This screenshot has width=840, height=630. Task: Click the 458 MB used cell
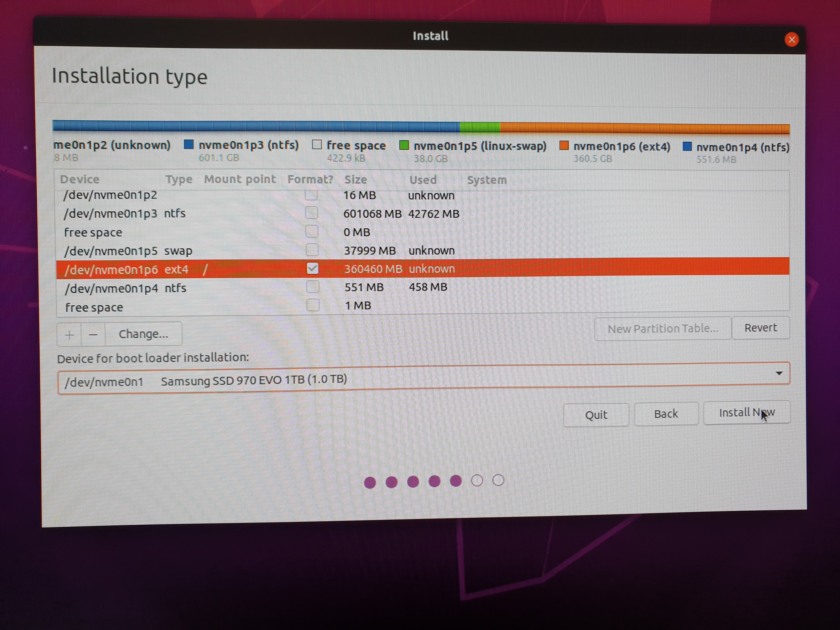(428, 287)
